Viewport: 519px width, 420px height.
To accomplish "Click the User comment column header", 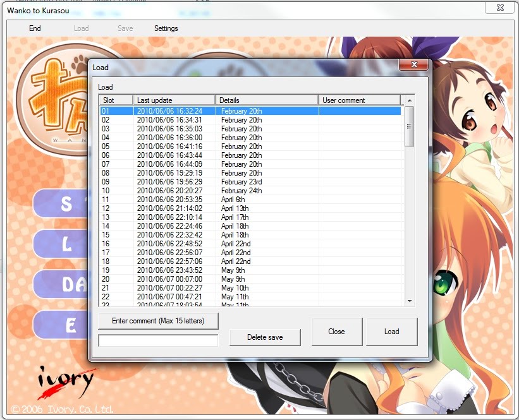I will pos(360,100).
